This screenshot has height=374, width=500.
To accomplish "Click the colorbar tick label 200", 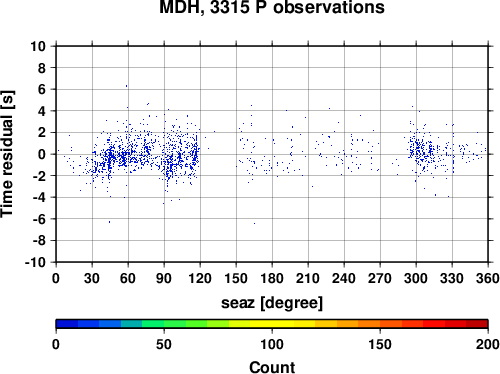I will click(x=488, y=344).
